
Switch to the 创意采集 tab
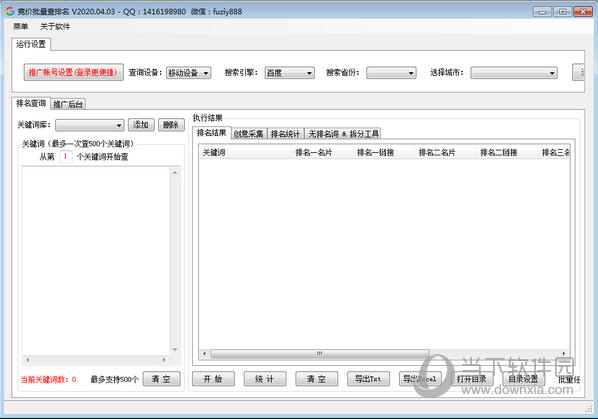tap(249, 134)
